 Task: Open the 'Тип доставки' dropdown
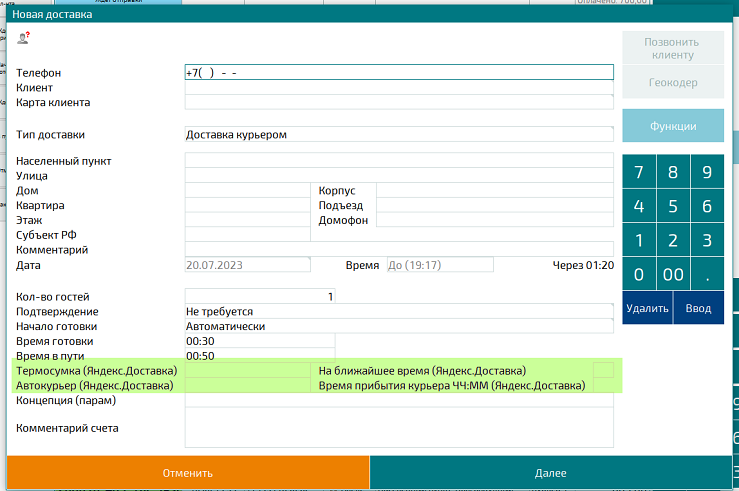398,134
